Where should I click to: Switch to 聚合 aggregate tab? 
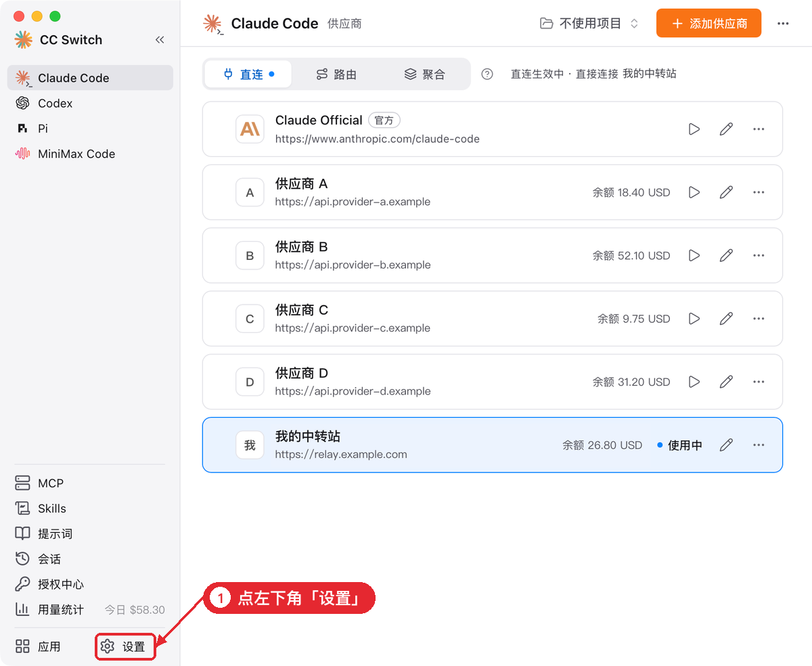tap(425, 74)
